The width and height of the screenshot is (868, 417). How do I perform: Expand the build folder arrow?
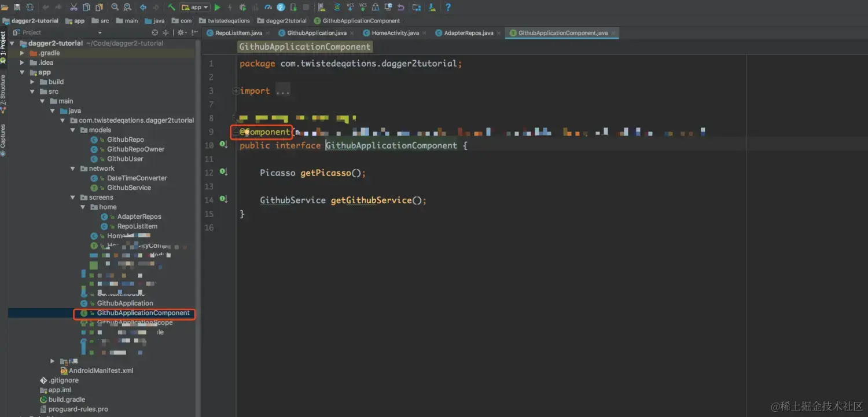pyautogui.click(x=32, y=82)
